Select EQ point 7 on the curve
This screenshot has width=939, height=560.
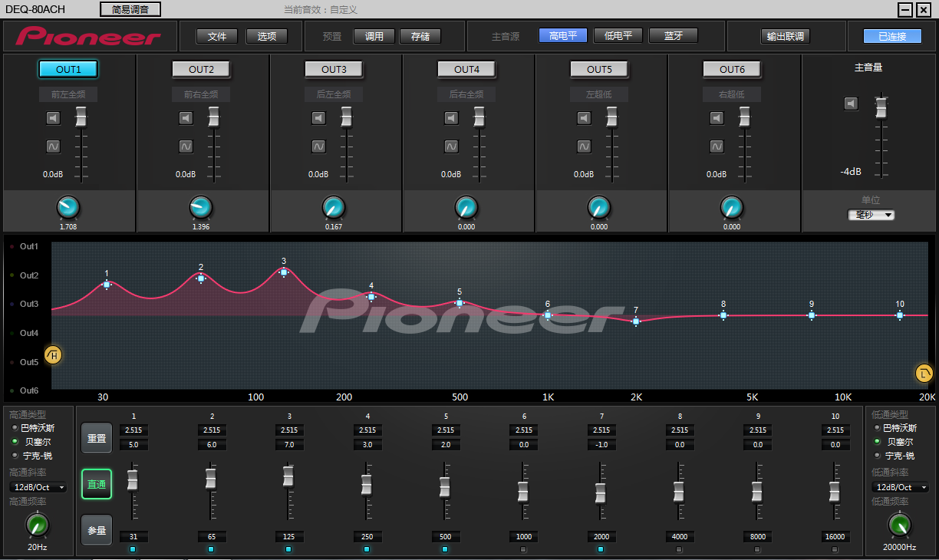click(636, 321)
